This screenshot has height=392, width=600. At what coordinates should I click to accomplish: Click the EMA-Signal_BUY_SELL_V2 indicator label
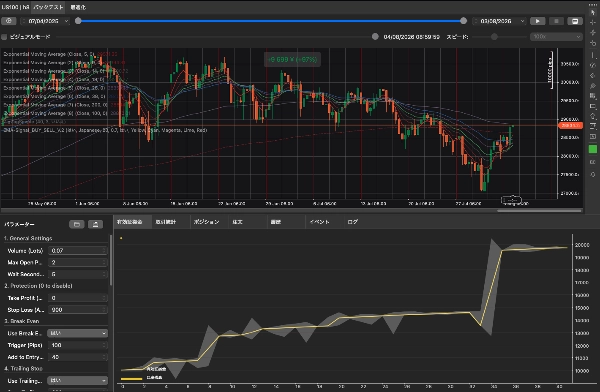click(x=105, y=131)
